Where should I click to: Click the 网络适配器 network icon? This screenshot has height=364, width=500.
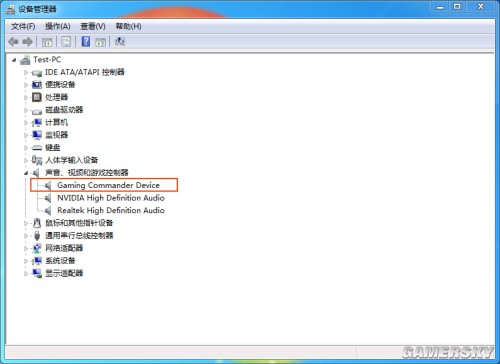point(37,248)
